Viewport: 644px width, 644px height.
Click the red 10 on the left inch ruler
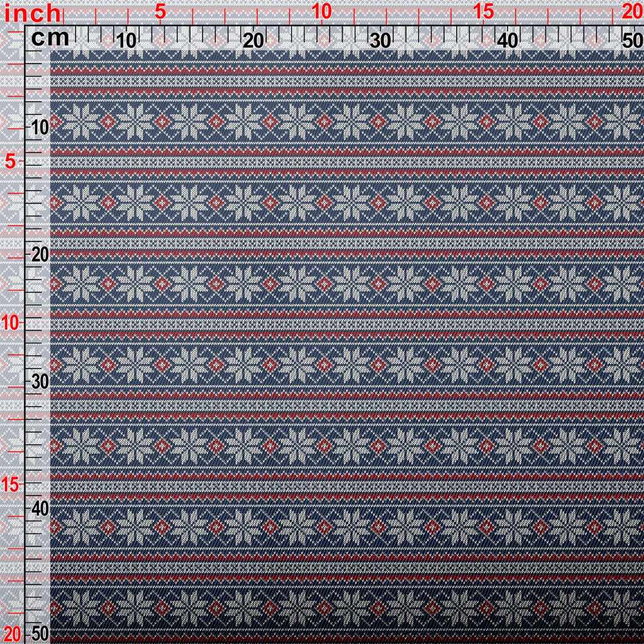[x=12, y=323]
